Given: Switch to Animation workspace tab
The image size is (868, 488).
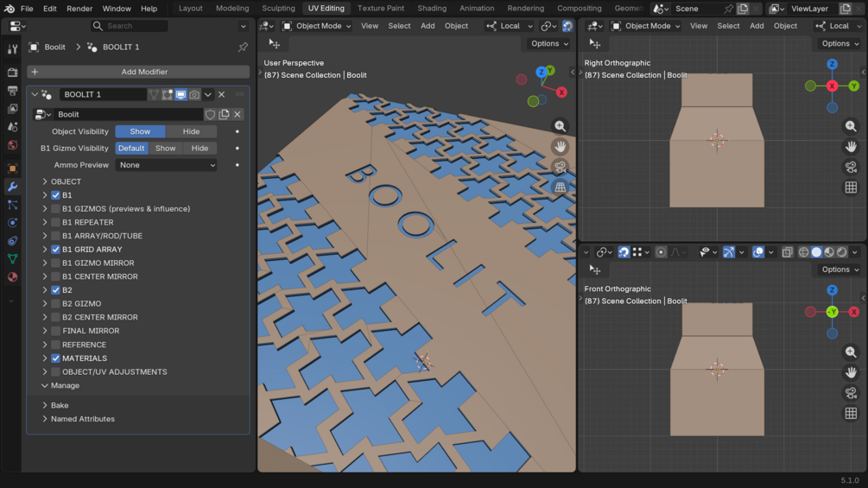Looking at the screenshot, I should [x=477, y=9].
